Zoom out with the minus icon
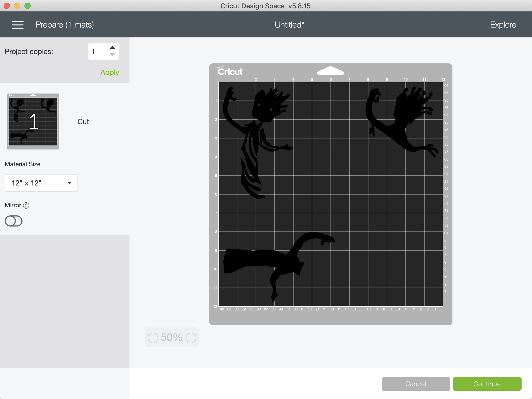 click(153, 338)
